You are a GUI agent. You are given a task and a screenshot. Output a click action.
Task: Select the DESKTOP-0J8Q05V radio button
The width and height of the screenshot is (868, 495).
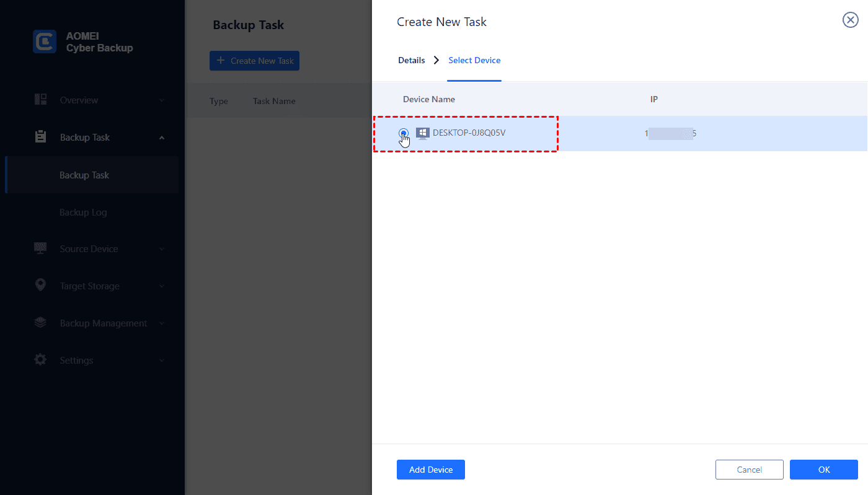pos(404,133)
